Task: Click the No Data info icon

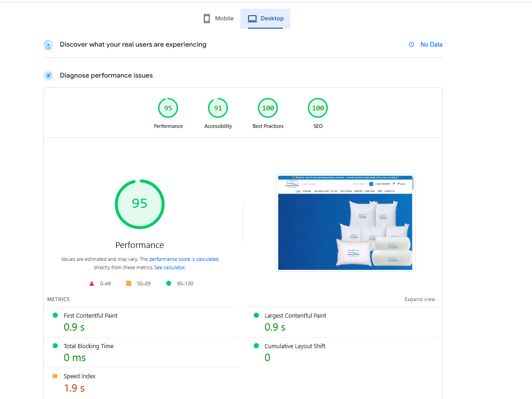Action: click(411, 45)
